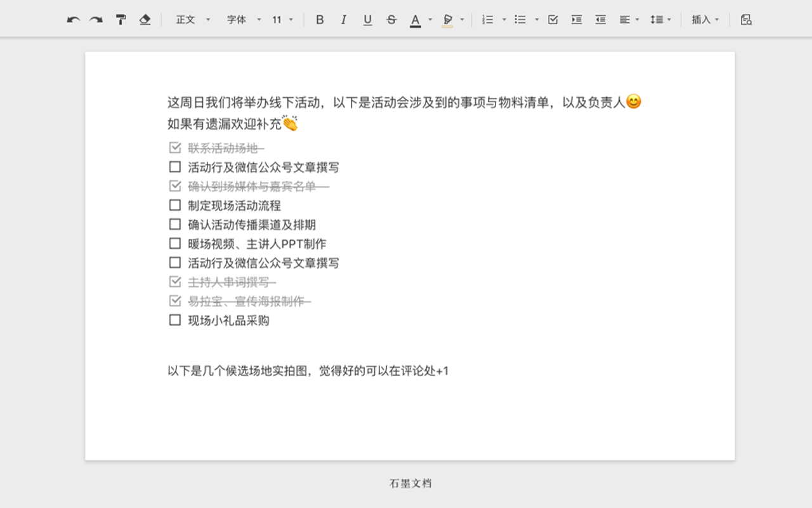Toggle underline formatting

coord(367,20)
